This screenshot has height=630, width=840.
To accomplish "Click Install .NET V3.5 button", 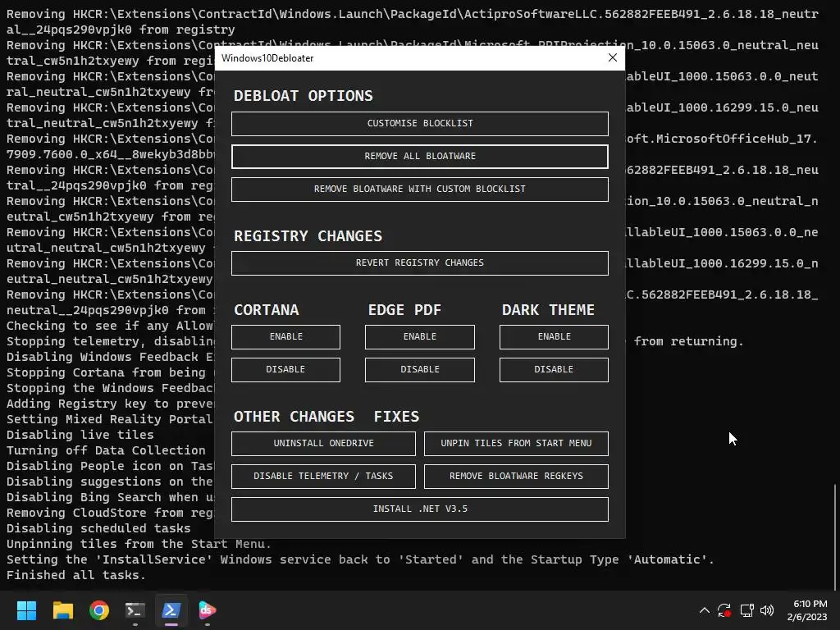I will coord(420,509).
